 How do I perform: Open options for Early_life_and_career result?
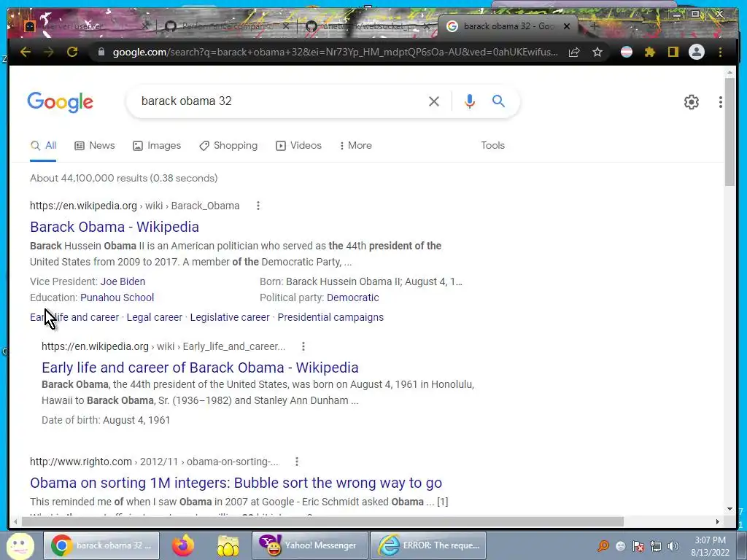click(303, 346)
